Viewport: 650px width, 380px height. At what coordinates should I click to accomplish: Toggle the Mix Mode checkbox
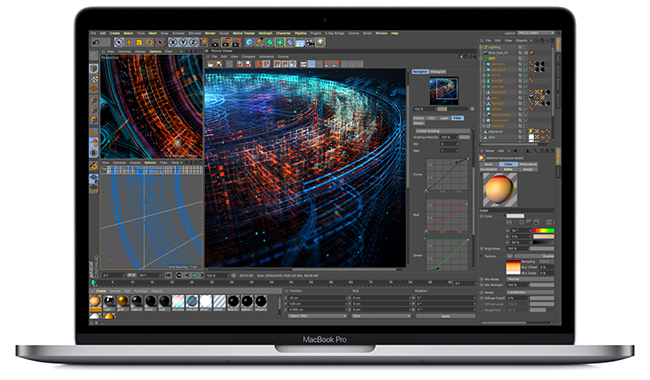point(482,279)
